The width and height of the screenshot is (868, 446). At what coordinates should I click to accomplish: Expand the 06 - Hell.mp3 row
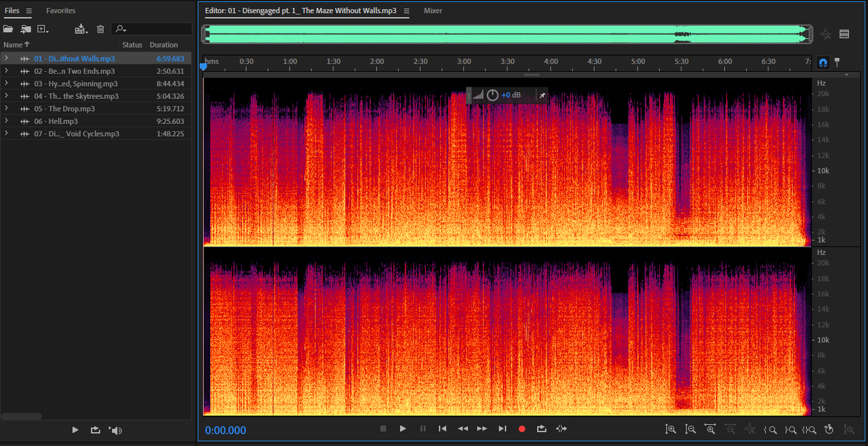click(x=6, y=121)
